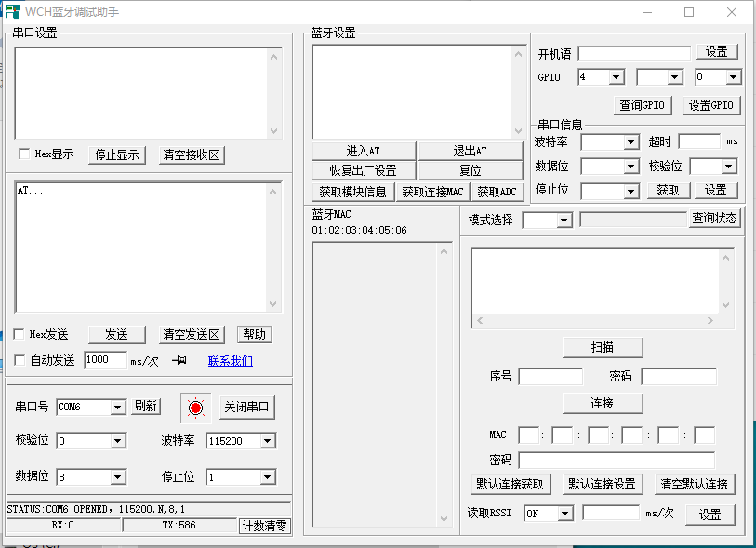Viewport: 756px width, 548px height.
Task: Enable the Hex发送 checkbox
Action: coord(17,335)
